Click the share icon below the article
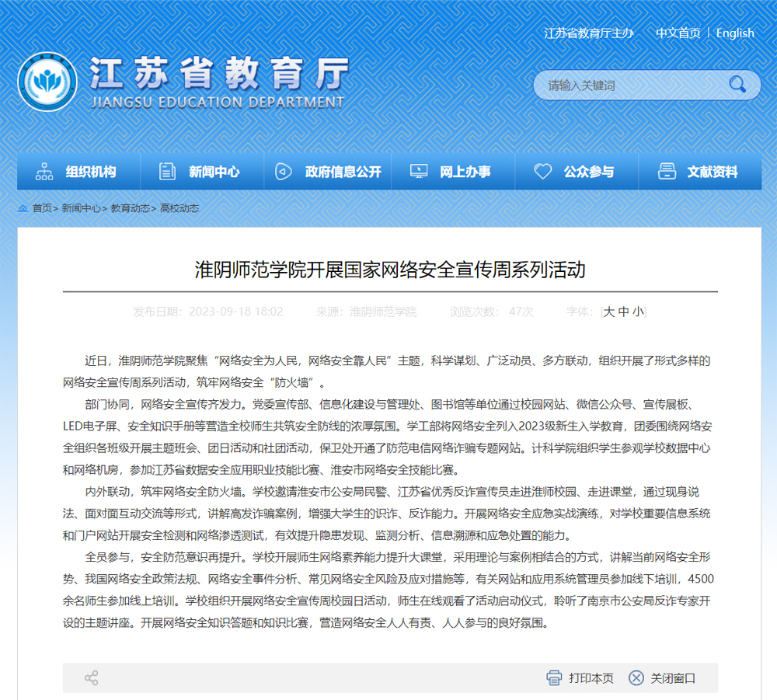The image size is (777, 700). [91, 677]
